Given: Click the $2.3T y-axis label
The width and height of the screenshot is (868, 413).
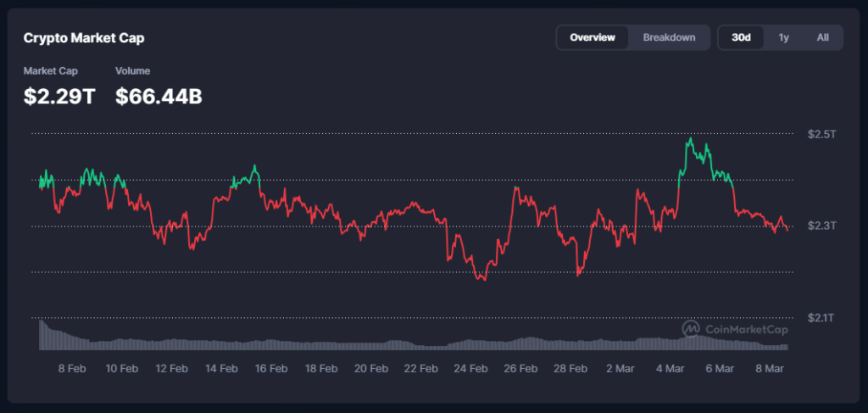Looking at the screenshot, I should coord(821,226).
